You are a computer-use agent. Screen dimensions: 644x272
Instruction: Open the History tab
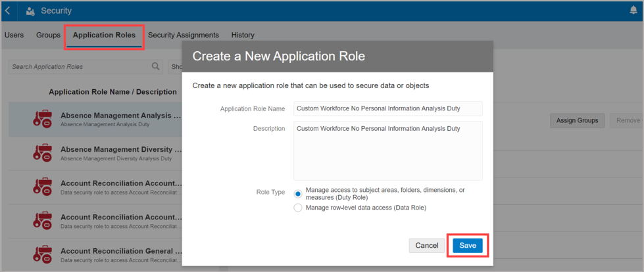click(x=243, y=35)
